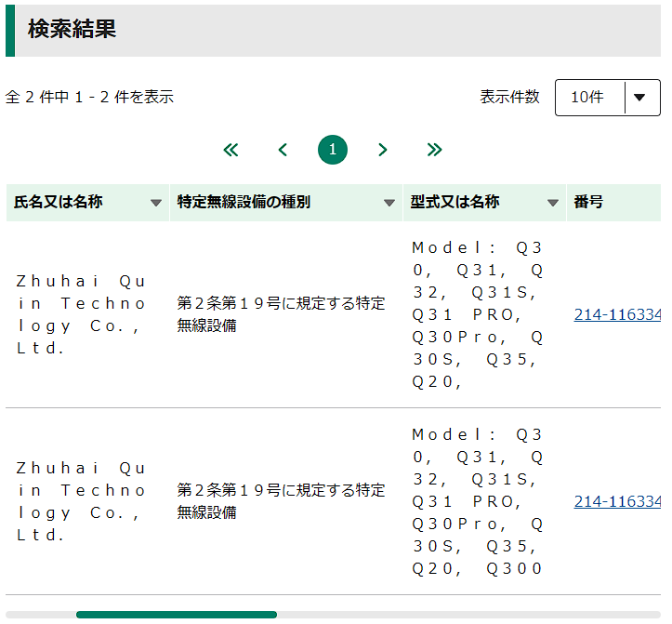Jump to last page double-right arrows
This screenshot has height=624, width=672.
434,150
